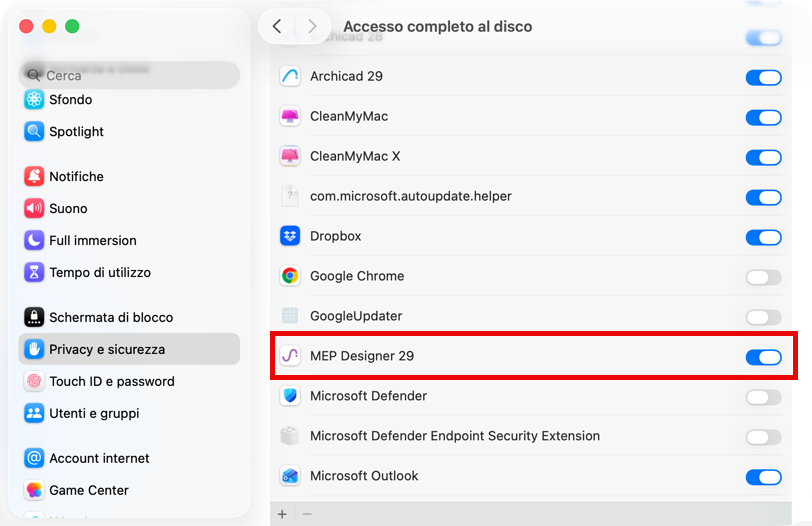Click the Full immersion moon icon
Image resolution: width=812 pixels, height=526 pixels.
click(34, 240)
